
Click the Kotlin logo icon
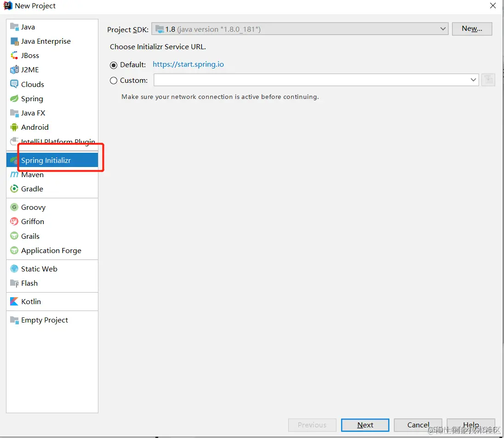coord(14,302)
